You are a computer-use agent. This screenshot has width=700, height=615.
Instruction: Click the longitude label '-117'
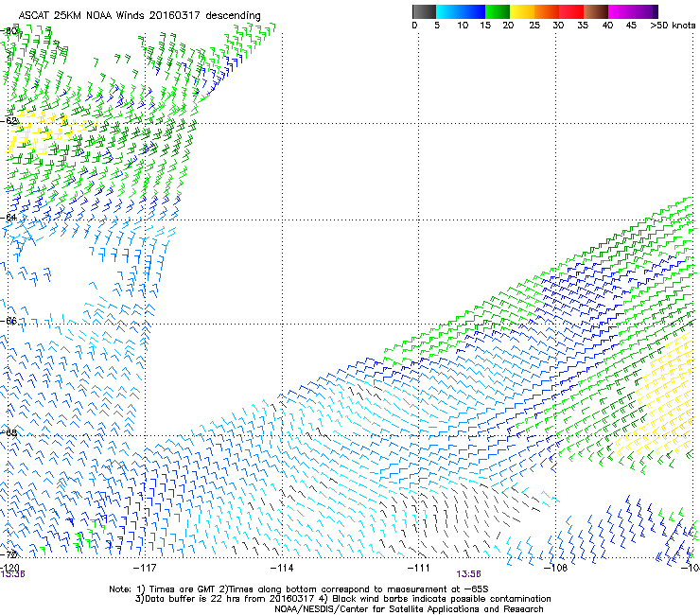pos(145,568)
